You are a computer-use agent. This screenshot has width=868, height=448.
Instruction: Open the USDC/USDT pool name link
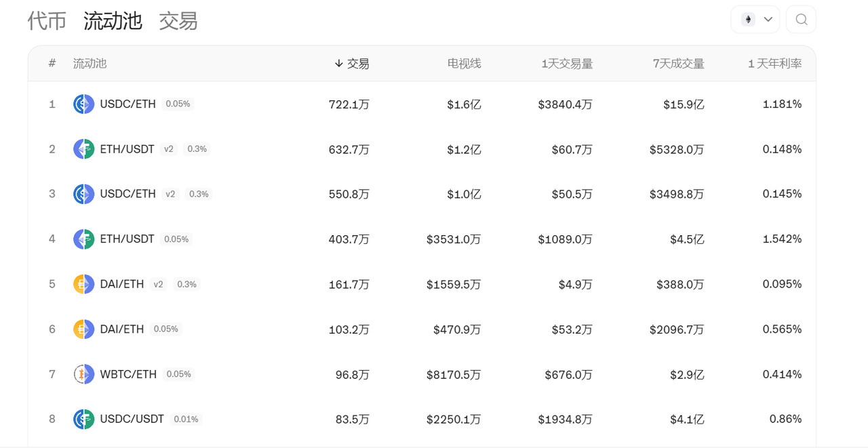[132, 419]
